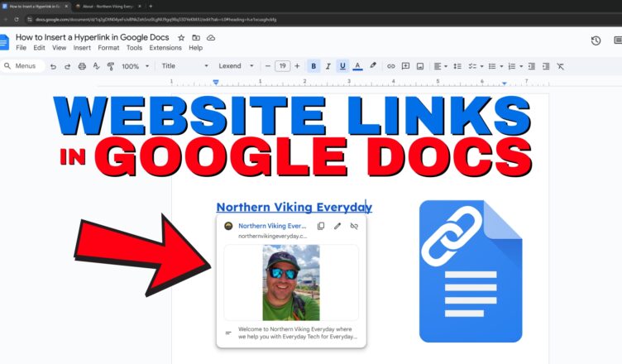Decrease the paragraph indent
The image size is (622, 364).
(x=532, y=66)
